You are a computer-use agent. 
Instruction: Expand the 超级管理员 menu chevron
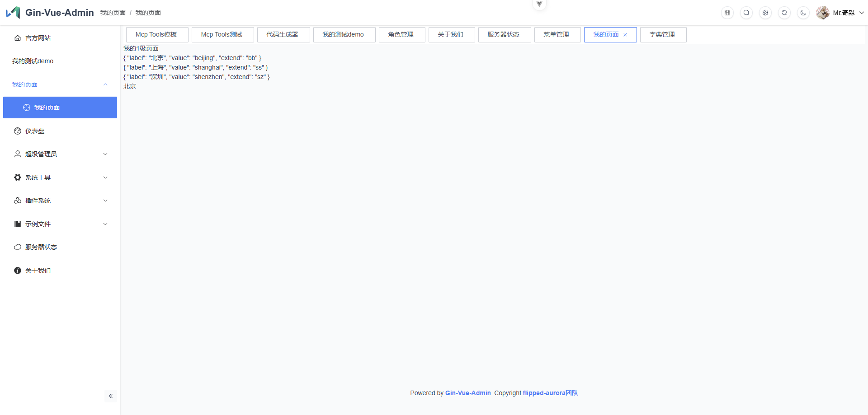tap(105, 154)
